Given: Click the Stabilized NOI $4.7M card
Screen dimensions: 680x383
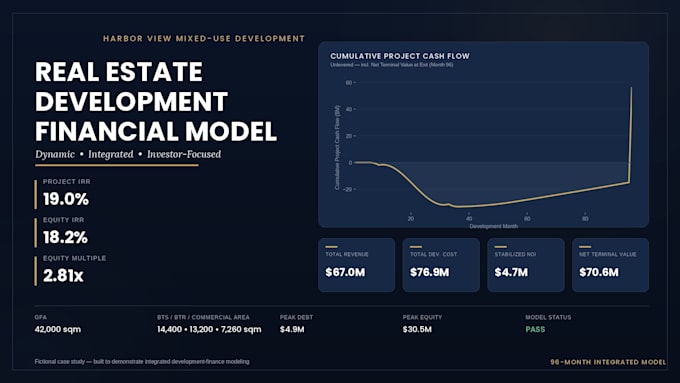Looking at the screenshot, I should pyautogui.click(x=526, y=265).
